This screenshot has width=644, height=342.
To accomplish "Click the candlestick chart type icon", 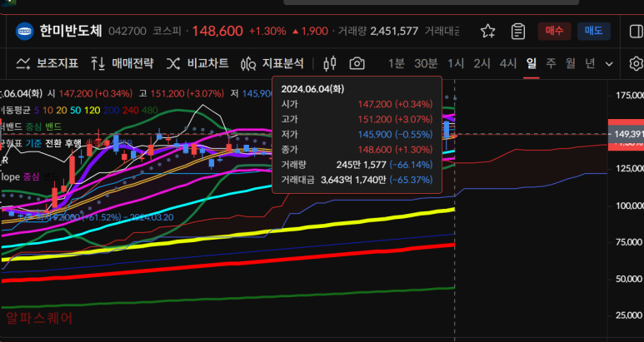I will point(330,63).
